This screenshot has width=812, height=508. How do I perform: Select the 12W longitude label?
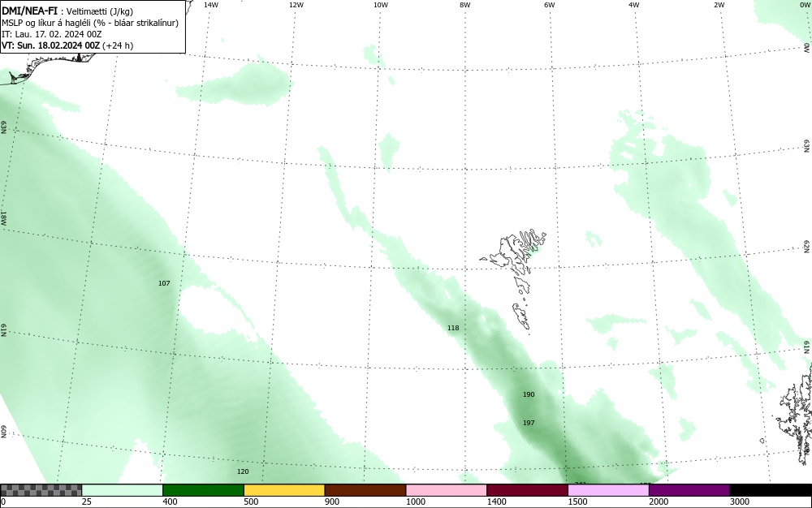296,5
